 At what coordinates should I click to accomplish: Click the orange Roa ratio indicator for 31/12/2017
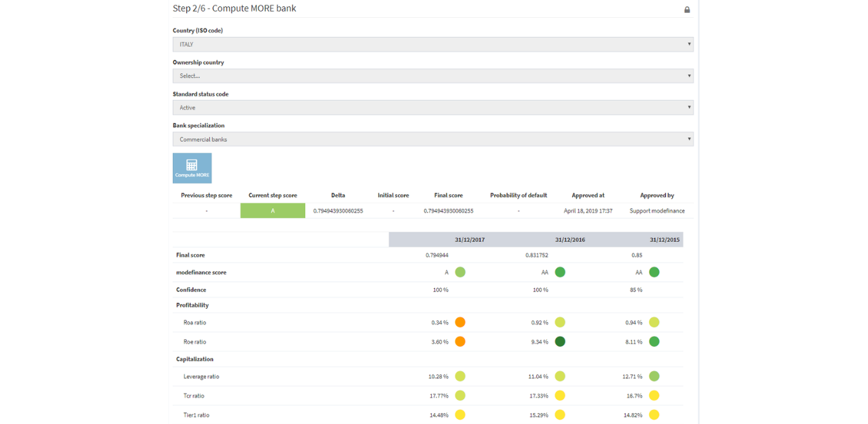[x=460, y=322]
